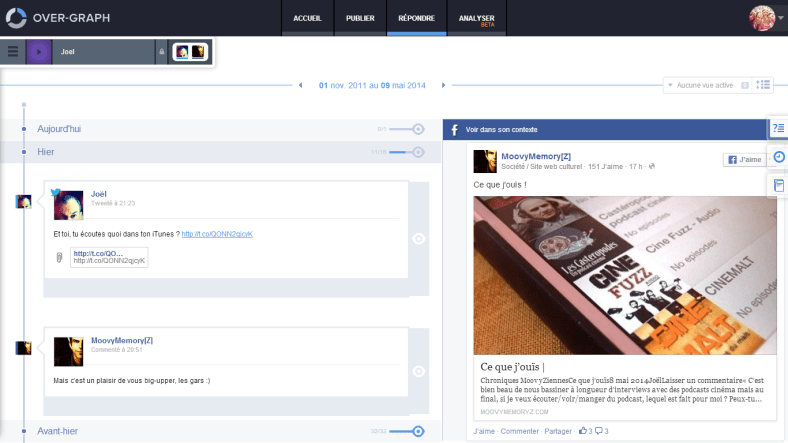This screenshot has width=788, height=443.
Task: Click the padlock icon in the stream bar
Action: 161,51
